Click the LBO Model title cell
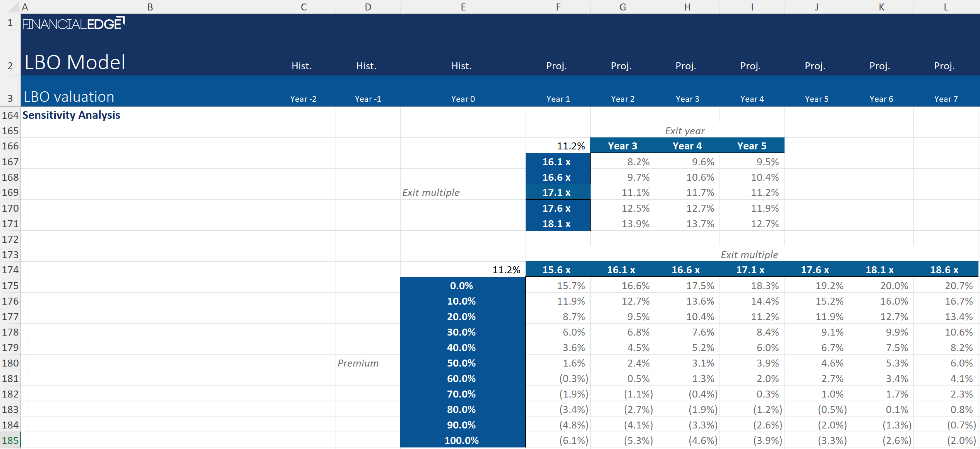Image resolution: width=980 pixels, height=449 pixels. click(x=75, y=62)
